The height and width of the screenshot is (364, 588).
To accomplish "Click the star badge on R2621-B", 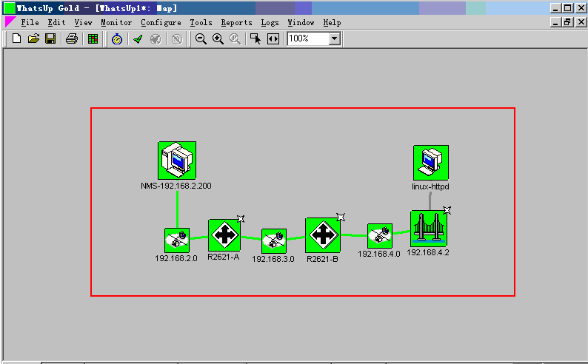I will coord(341,217).
